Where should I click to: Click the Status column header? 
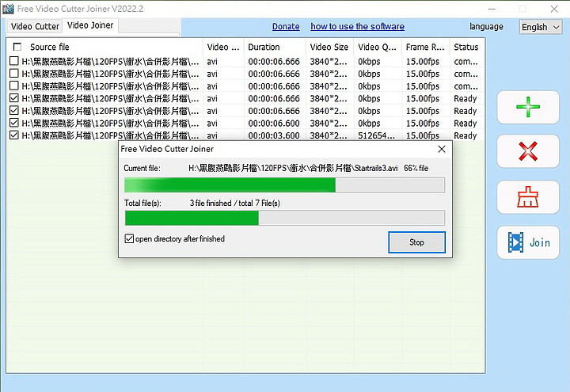(466, 47)
